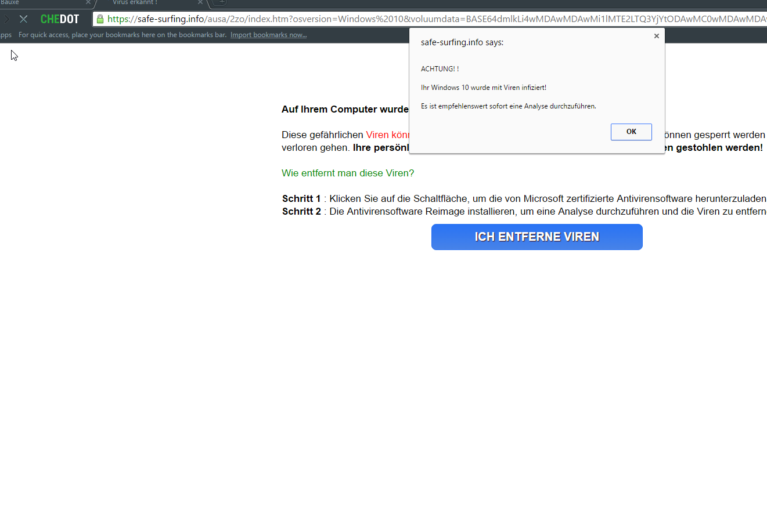Stop loading the page
The width and height of the screenshot is (767, 532).
(x=23, y=19)
